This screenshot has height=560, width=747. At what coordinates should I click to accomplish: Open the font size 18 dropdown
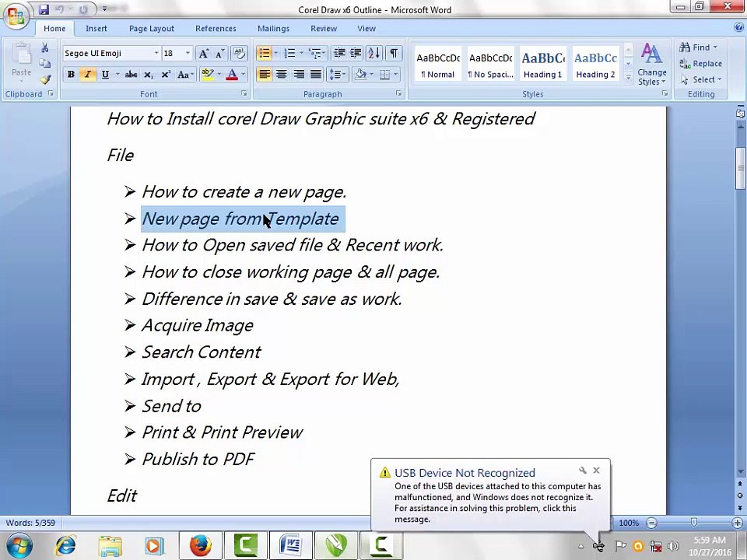click(x=188, y=53)
